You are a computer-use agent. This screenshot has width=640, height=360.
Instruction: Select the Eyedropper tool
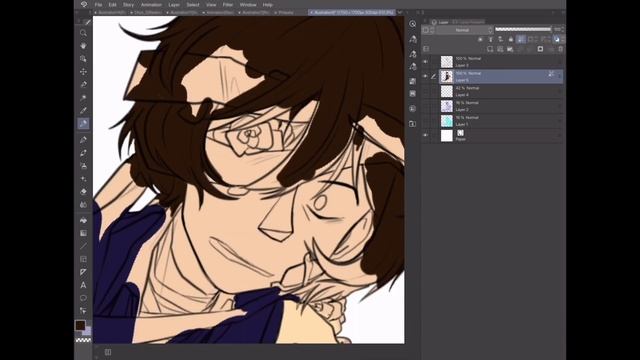point(83,110)
